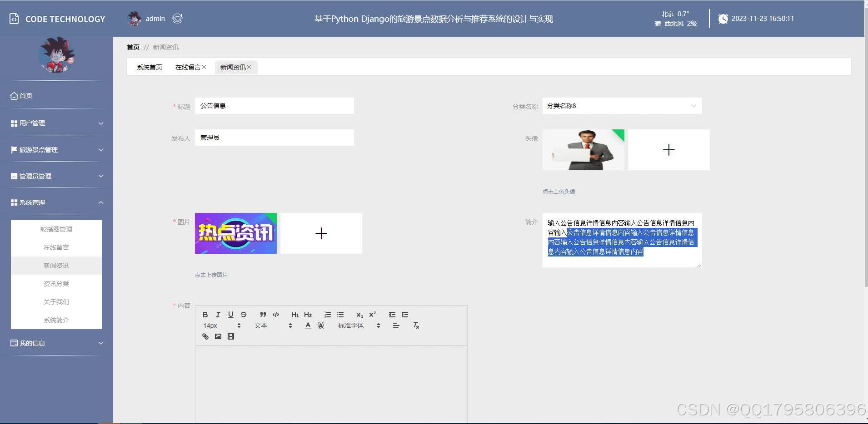
Task: Click 点击上传头像 to upload an avatar
Action: click(559, 191)
